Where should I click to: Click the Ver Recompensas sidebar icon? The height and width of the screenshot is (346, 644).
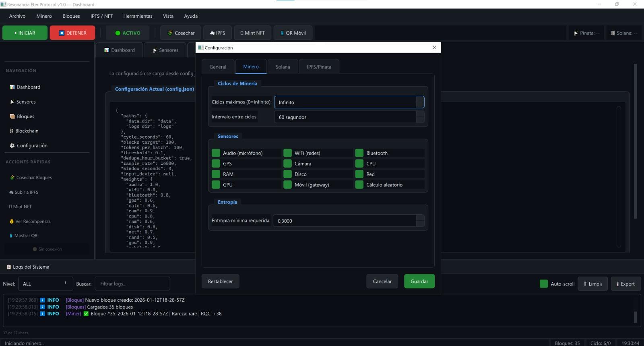pos(12,222)
